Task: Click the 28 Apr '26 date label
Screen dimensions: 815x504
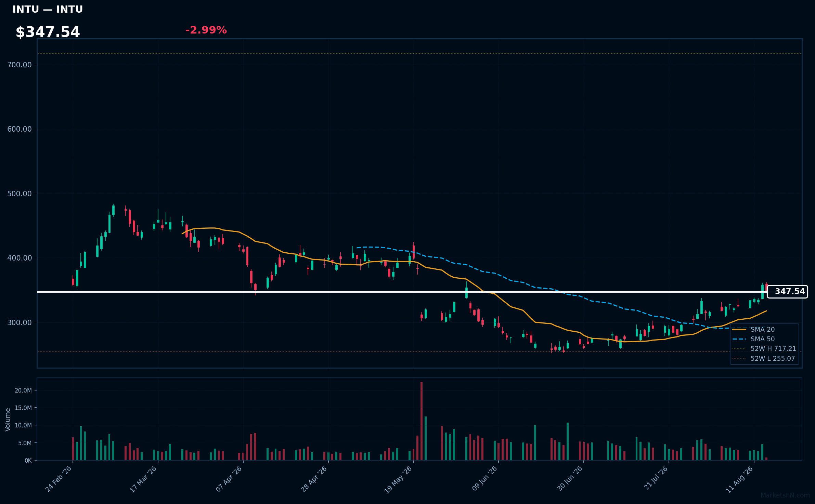Action: 314,479
